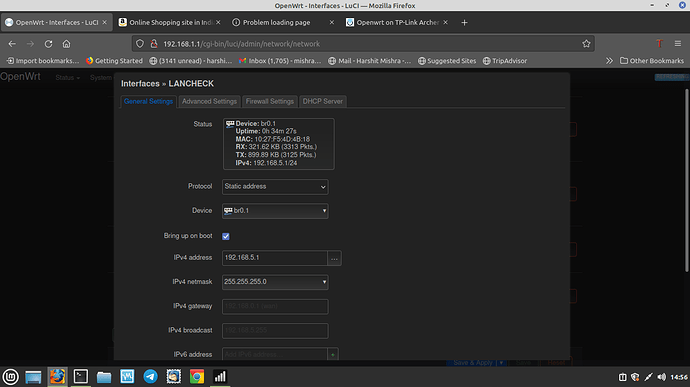Screen dimensions: 690x387
Task: Switch to the DHCP Server tab
Action: tap(323, 101)
